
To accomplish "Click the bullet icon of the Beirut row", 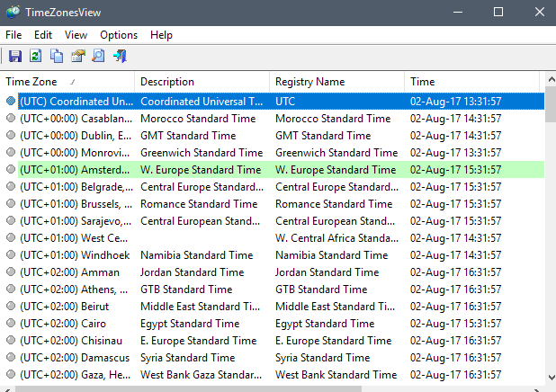I will coord(11,306).
